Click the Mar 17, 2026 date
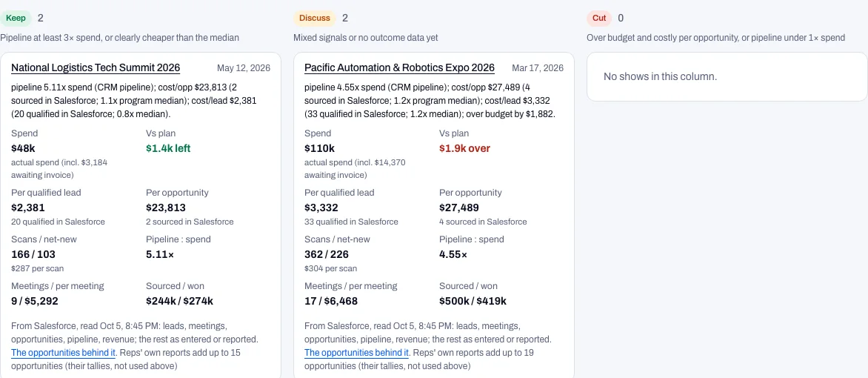 click(x=538, y=68)
